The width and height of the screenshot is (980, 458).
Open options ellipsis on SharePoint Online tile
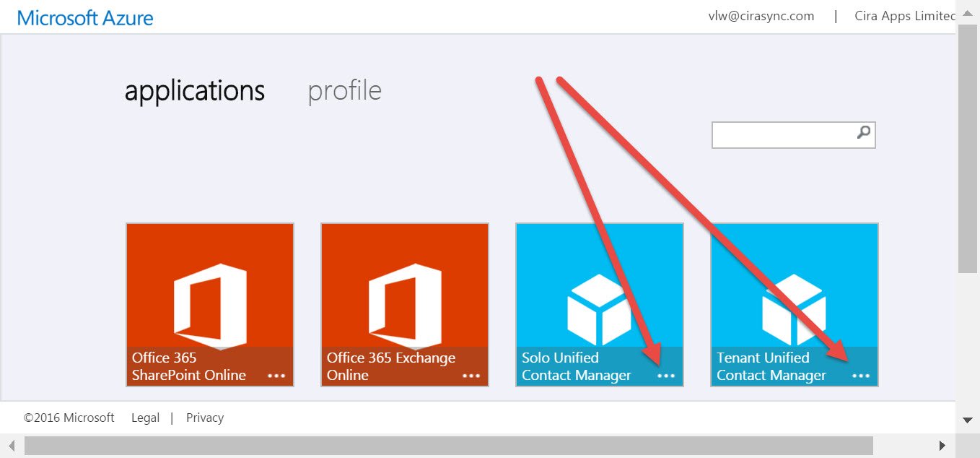(276, 376)
